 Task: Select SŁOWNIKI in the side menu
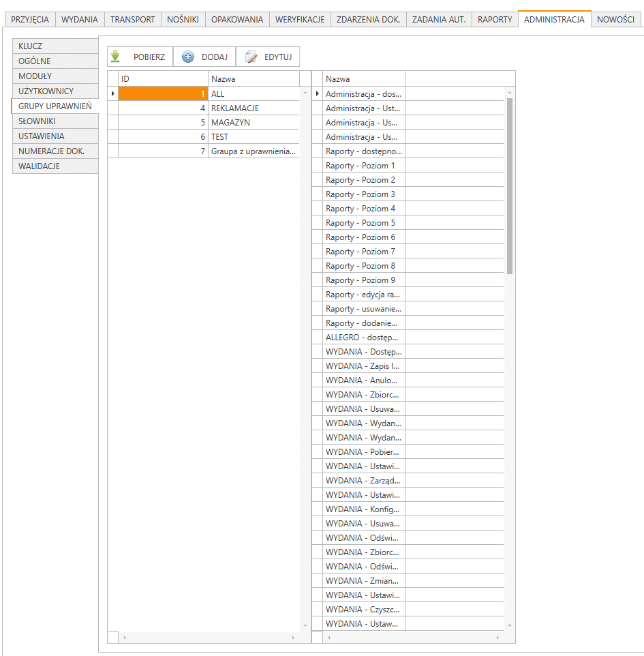point(55,121)
